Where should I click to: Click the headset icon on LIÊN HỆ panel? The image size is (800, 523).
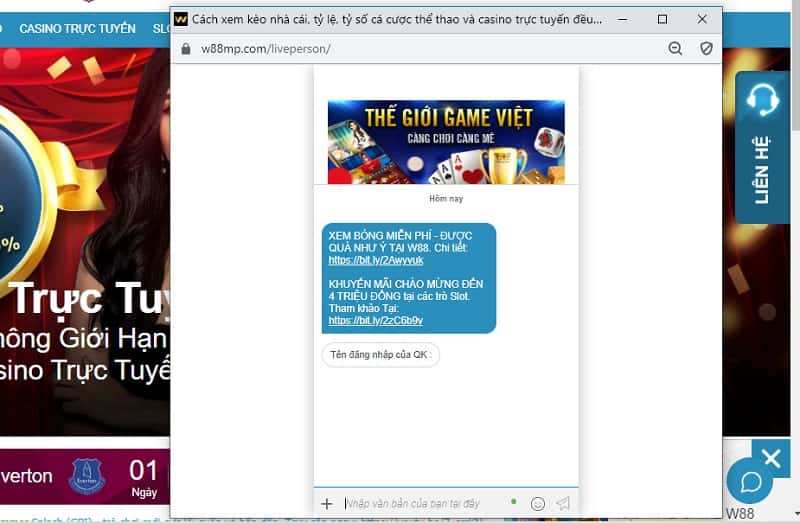coord(763,99)
